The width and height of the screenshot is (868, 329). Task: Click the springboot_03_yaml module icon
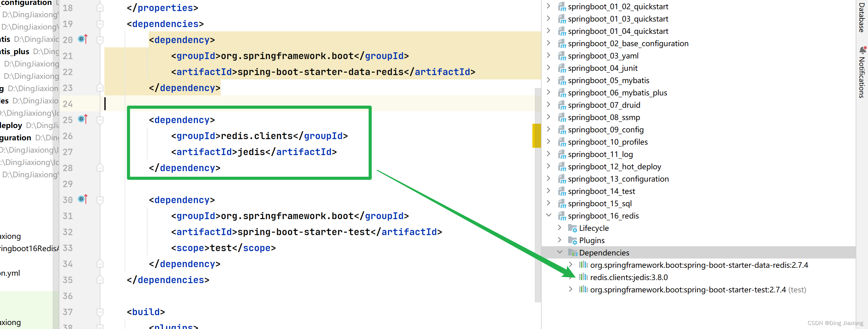[562, 56]
